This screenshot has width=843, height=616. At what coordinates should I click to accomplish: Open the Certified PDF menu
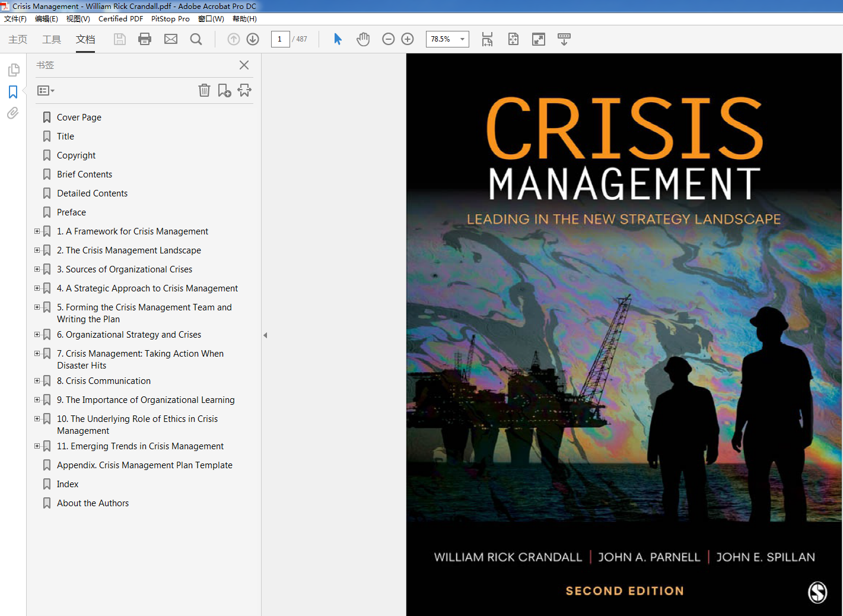point(120,19)
